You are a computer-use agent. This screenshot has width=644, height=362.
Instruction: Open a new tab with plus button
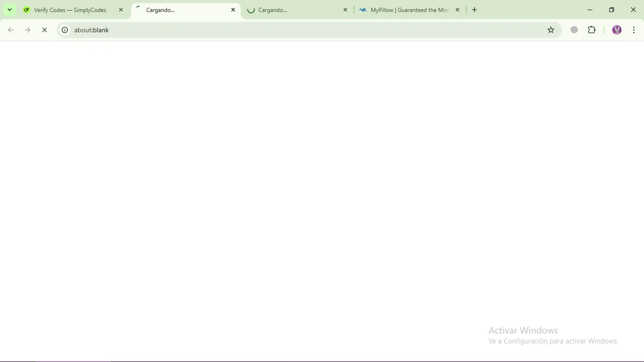click(474, 10)
